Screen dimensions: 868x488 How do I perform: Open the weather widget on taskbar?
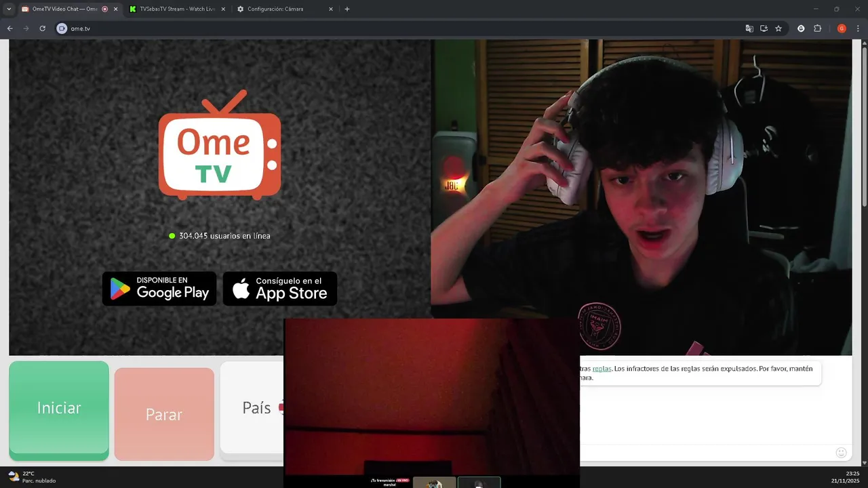click(31, 477)
